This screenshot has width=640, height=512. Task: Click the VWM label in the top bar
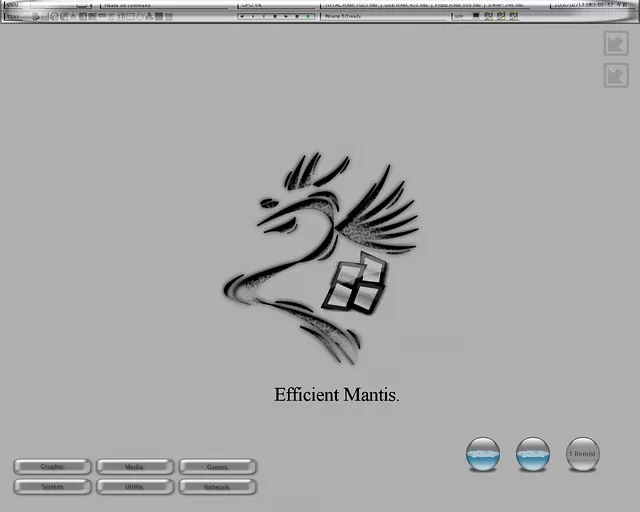(x=14, y=5)
